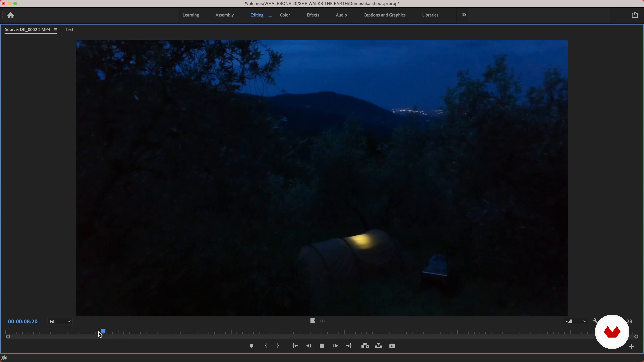Open Source monitor settings wrench

pos(595,321)
